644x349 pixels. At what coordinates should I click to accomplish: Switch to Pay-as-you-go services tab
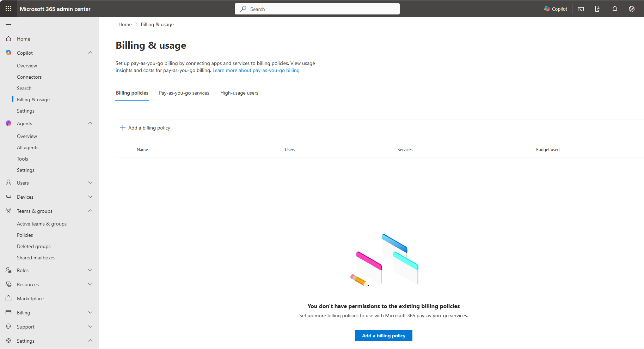coord(184,93)
